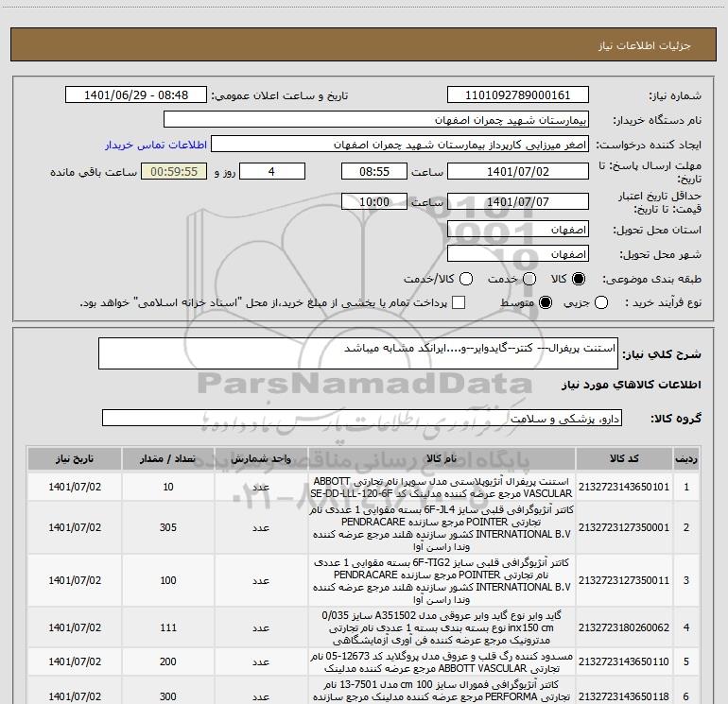Click the 6F-JL4 angiography catheter item name

(x=442, y=528)
